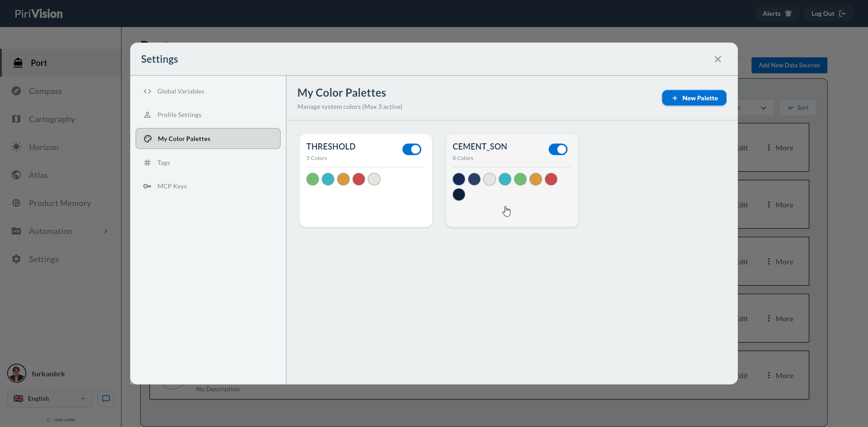868x427 pixels.
Task: Open the filter dropdown chevron beside Sort
Action: (x=764, y=108)
